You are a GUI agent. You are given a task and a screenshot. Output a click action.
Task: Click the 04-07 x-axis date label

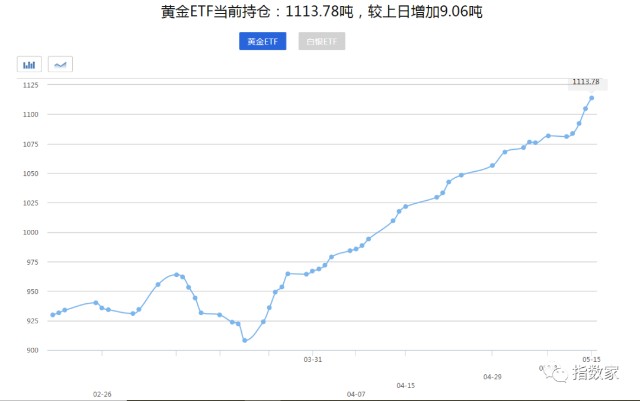click(x=356, y=394)
